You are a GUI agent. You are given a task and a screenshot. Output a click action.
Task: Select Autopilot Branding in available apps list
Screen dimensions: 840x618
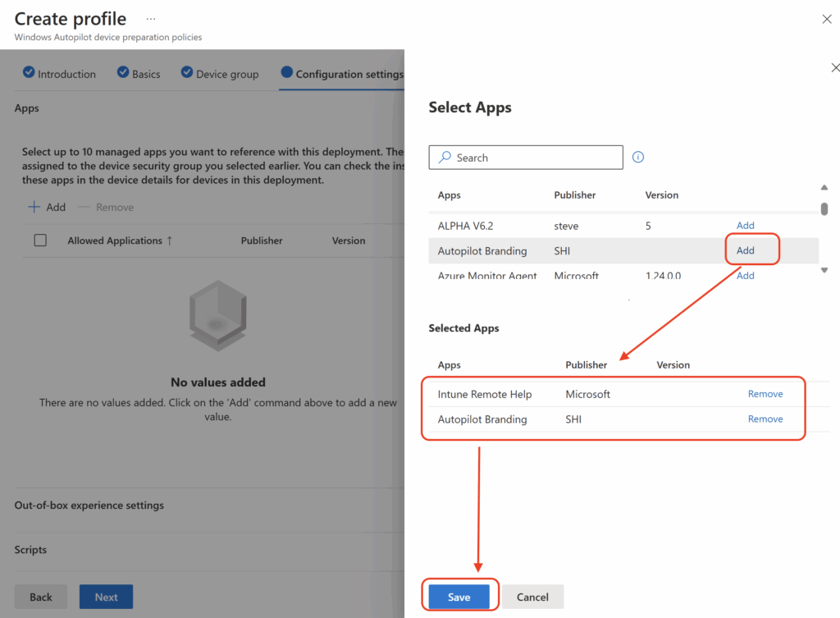tap(482, 251)
